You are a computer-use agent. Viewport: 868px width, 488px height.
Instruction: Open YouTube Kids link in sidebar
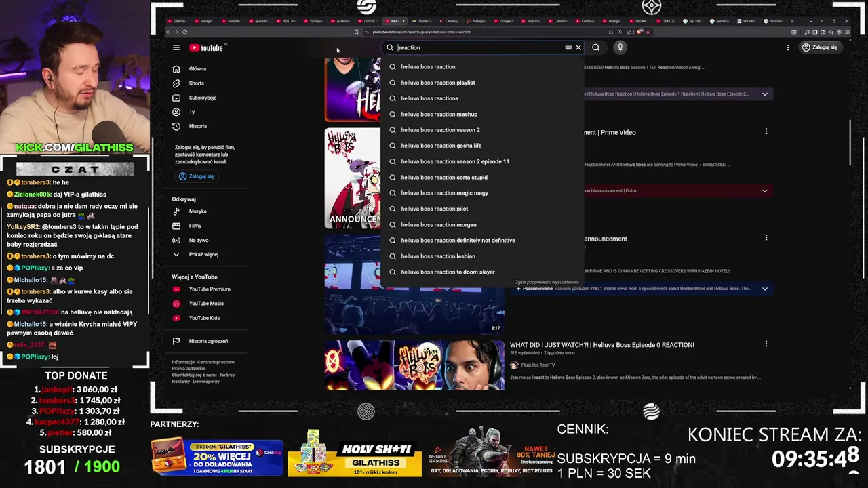click(204, 318)
